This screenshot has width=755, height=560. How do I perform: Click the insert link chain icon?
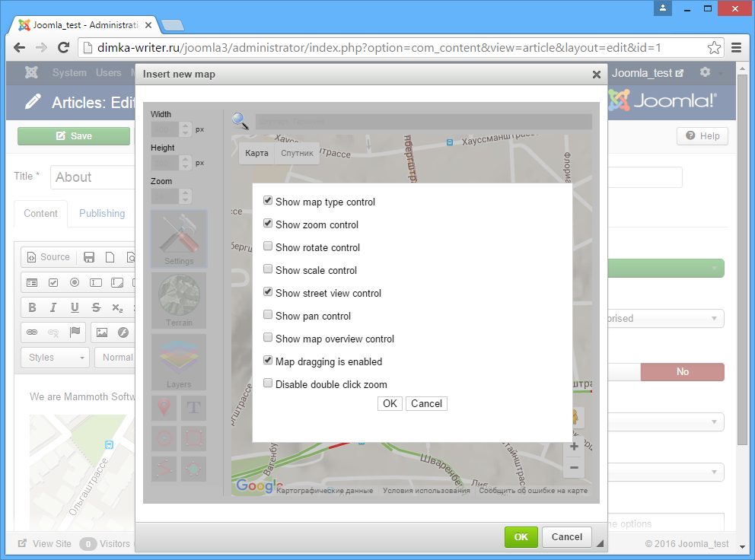(32, 332)
